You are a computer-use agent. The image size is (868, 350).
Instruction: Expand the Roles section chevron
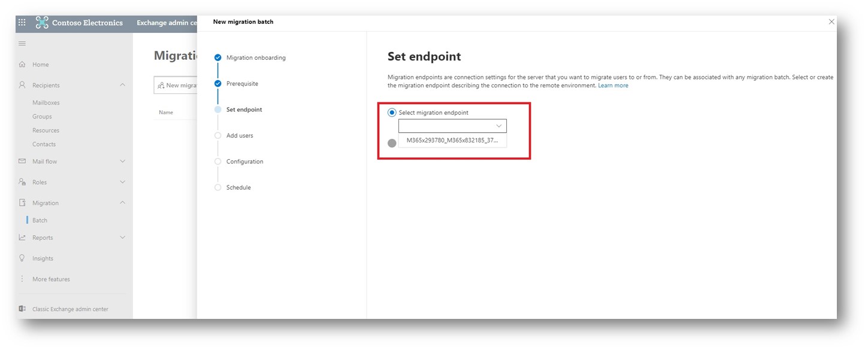pyautogui.click(x=123, y=182)
